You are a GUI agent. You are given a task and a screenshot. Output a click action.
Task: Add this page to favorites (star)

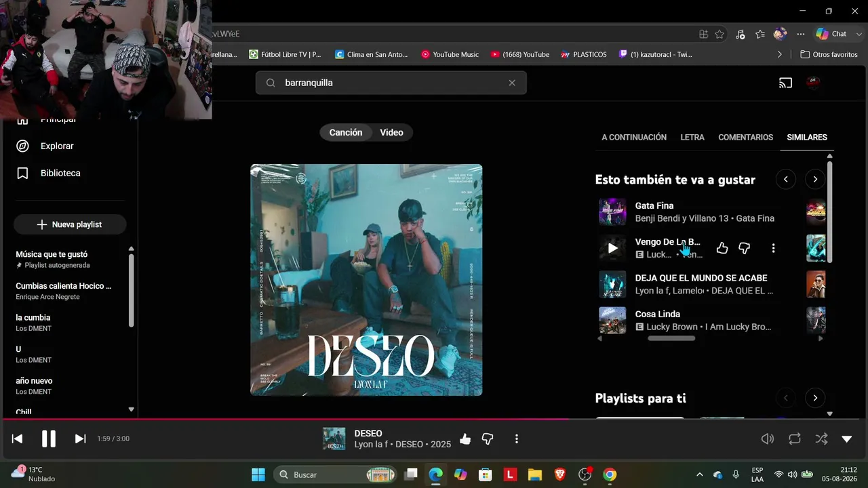[x=719, y=34]
